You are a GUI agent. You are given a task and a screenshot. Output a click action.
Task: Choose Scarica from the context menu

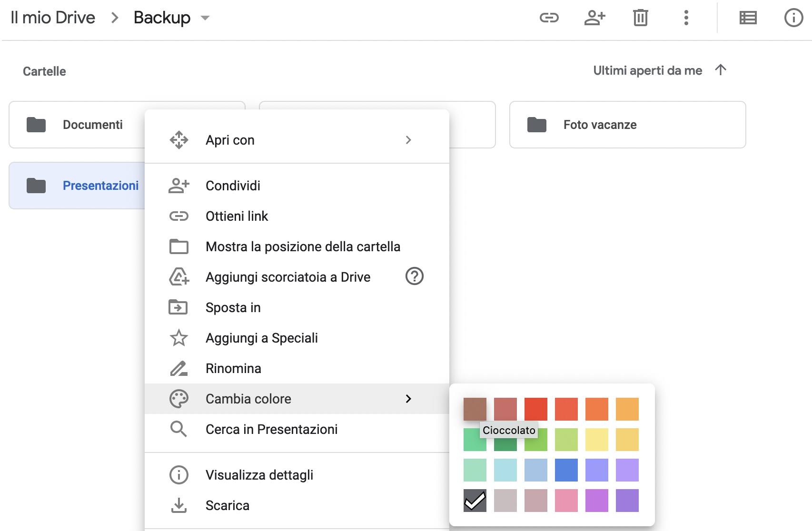pos(297,505)
